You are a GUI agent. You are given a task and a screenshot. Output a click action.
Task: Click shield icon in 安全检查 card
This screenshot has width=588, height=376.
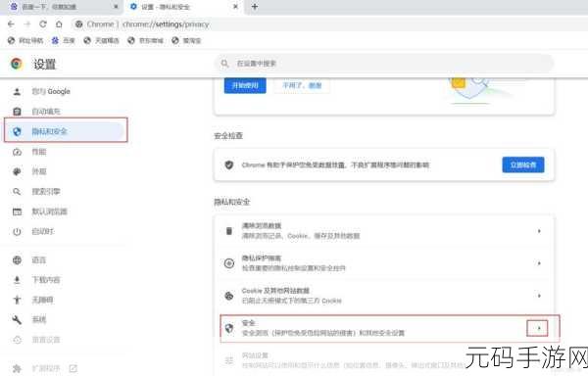point(228,164)
